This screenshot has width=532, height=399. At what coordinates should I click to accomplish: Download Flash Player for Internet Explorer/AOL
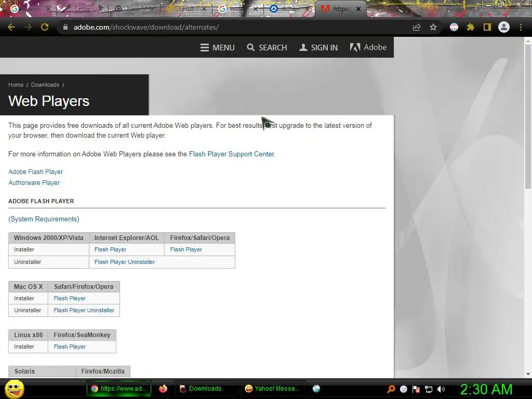[x=110, y=249]
